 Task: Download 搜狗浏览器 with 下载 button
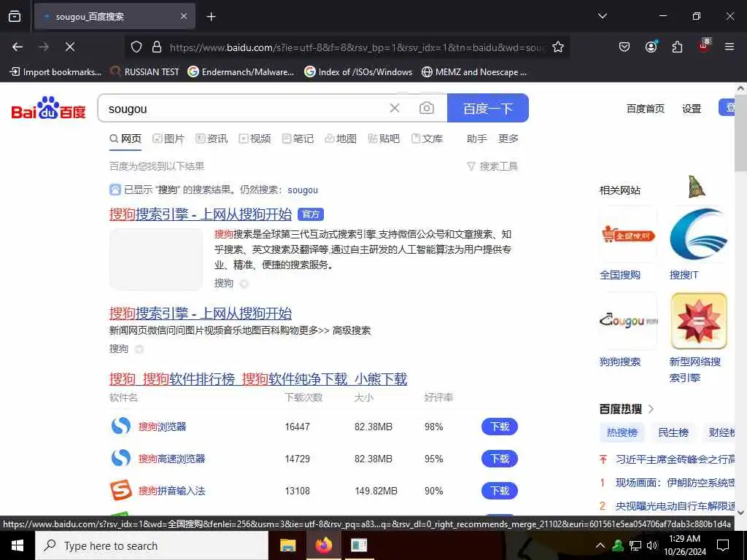click(x=499, y=427)
